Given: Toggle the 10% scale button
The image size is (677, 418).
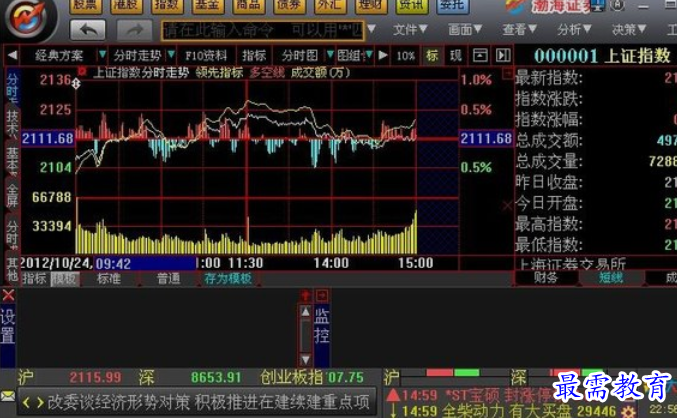Looking at the screenshot, I should pyautogui.click(x=405, y=56).
